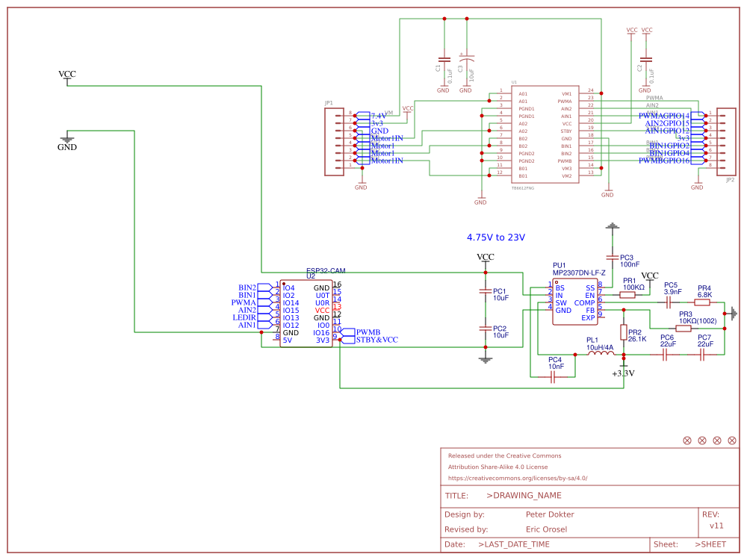Click the ESP32-CAM U2 module body
The width and height of the screenshot is (747, 560).
(x=306, y=314)
